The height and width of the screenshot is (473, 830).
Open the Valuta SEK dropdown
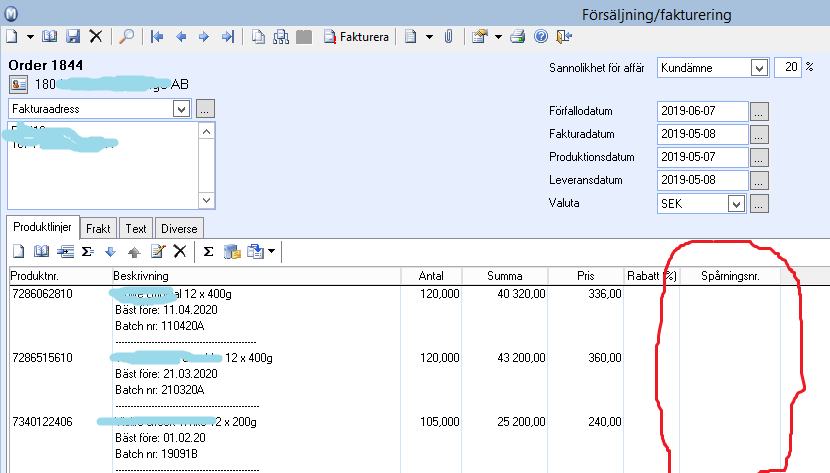[x=737, y=203]
